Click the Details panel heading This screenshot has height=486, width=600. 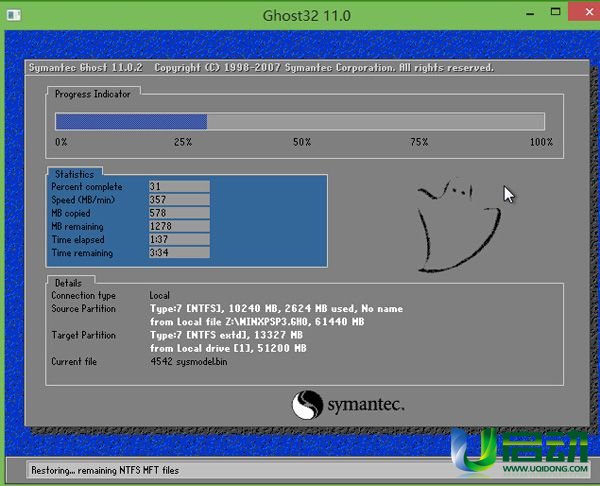click(68, 283)
